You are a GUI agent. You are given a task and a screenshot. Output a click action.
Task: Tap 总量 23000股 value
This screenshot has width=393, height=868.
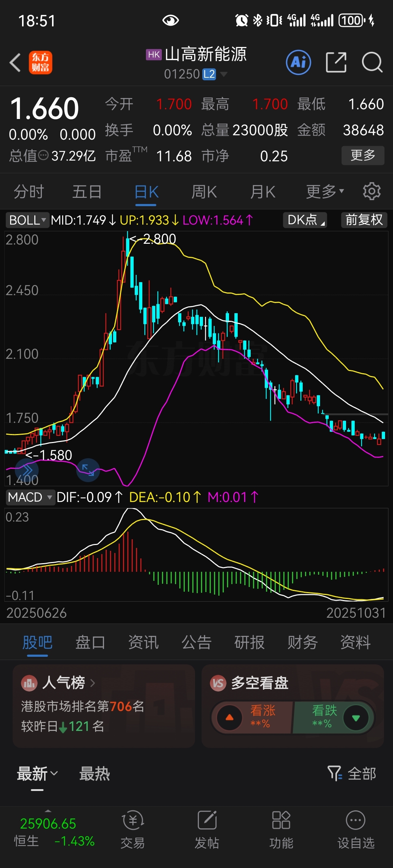coord(260,130)
